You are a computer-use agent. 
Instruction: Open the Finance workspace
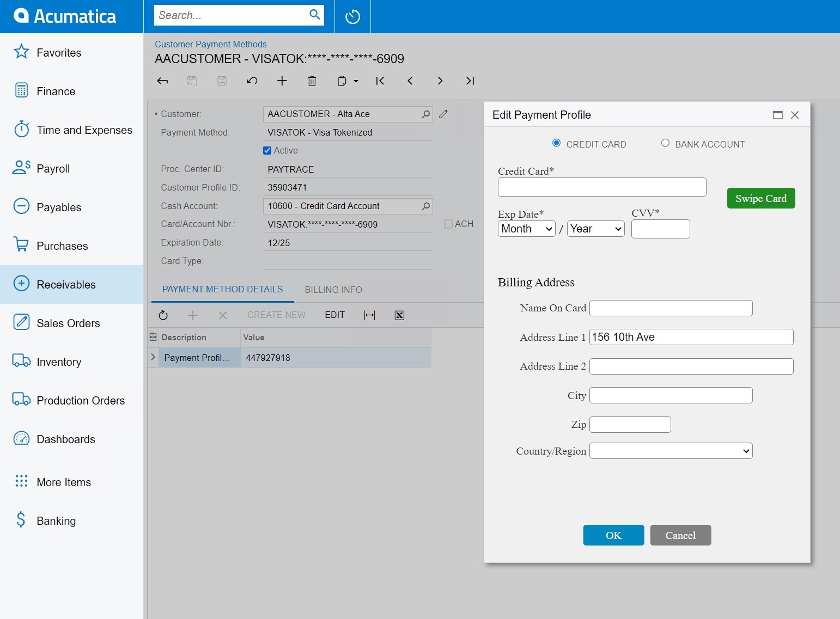tap(71, 91)
